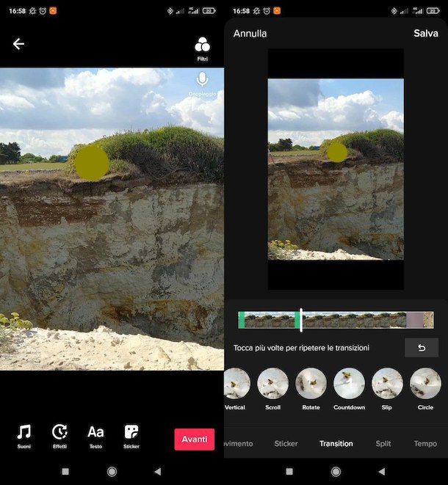This screenshot has height=485, width=448.
Task: Select the Slip transition thumbnail
Action: (387, 384)
